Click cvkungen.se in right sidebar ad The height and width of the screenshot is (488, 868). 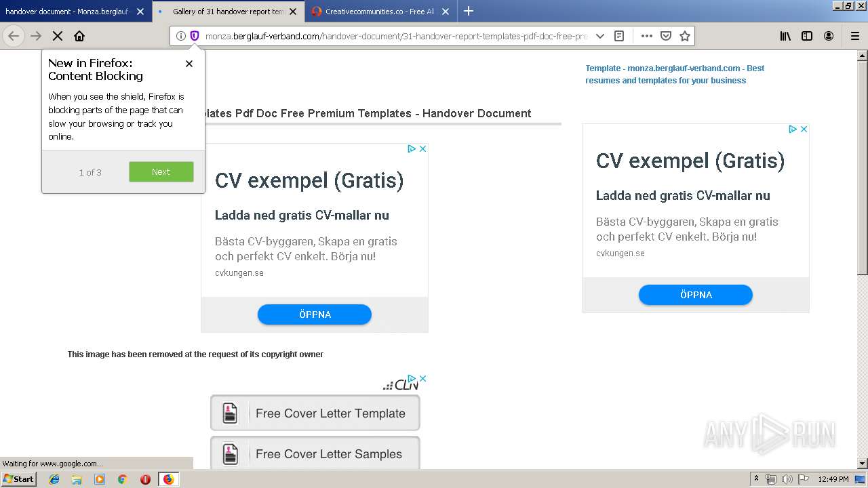pyautogui.click(x=620, y=253)
